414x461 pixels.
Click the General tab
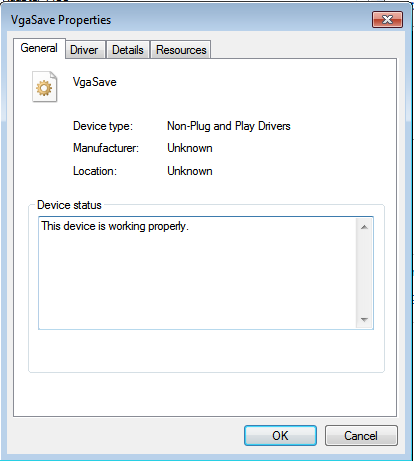pyautogui.click(x=39, y=48)
